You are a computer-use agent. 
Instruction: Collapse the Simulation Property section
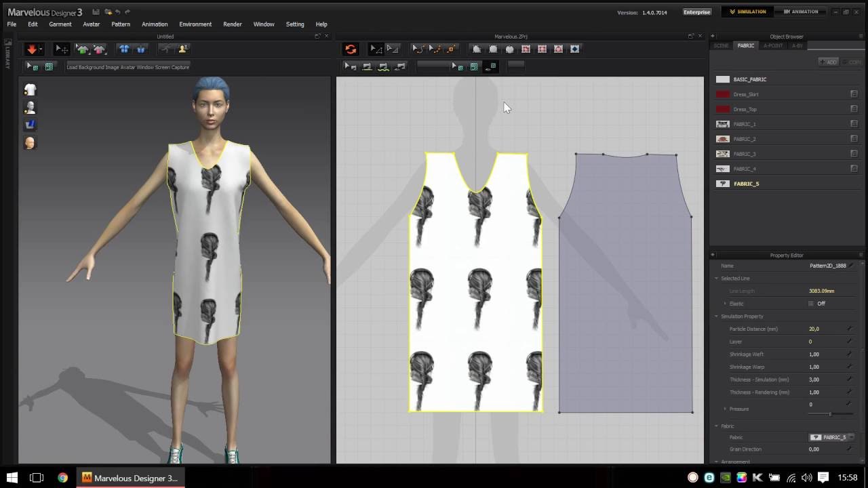coord(716,317)
